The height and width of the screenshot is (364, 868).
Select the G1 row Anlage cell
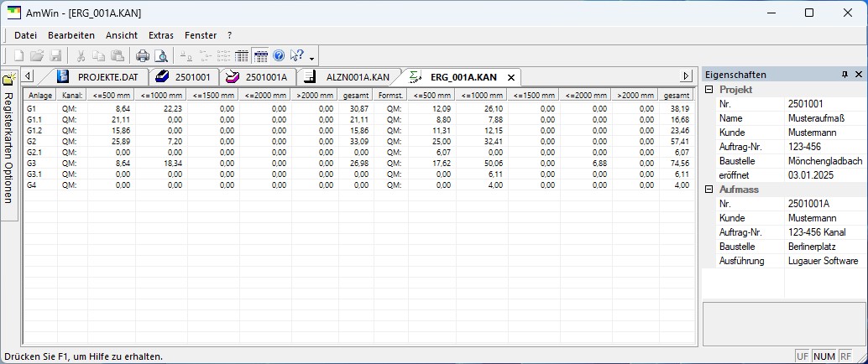[40, 109]
